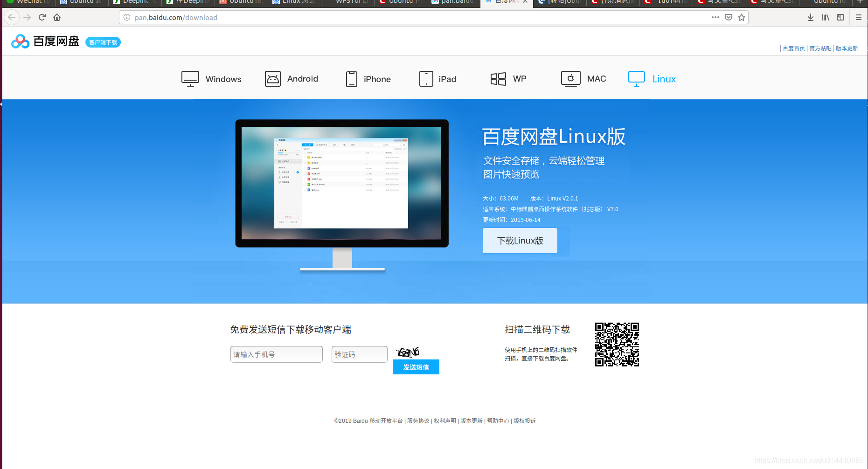Click the address bar URL pan.baidu.com/download

[176, 18]
